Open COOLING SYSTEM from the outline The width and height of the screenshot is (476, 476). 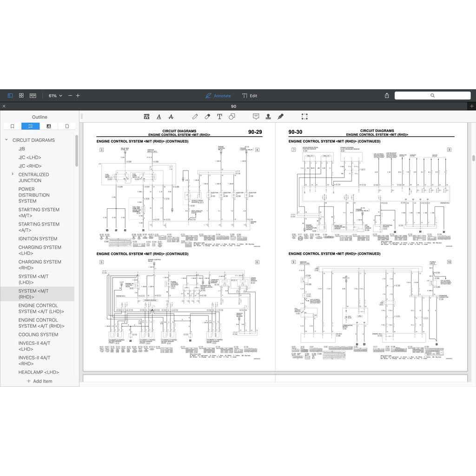[x=38, y=335]
